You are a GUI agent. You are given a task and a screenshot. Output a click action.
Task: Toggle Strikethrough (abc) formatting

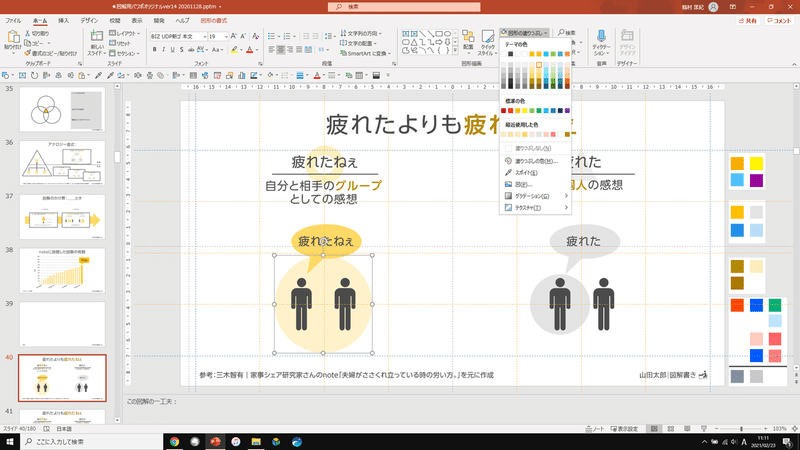[191, 49]
